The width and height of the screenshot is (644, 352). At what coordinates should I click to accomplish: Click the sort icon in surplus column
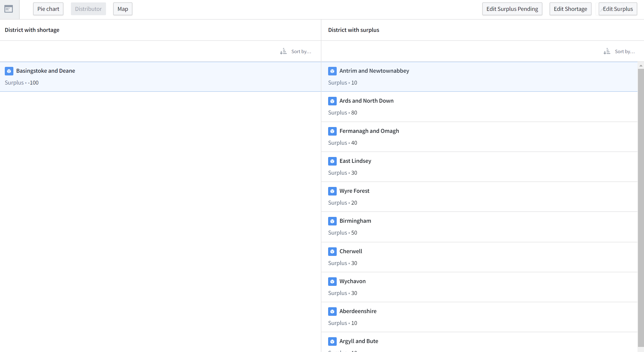pos(607,51)
